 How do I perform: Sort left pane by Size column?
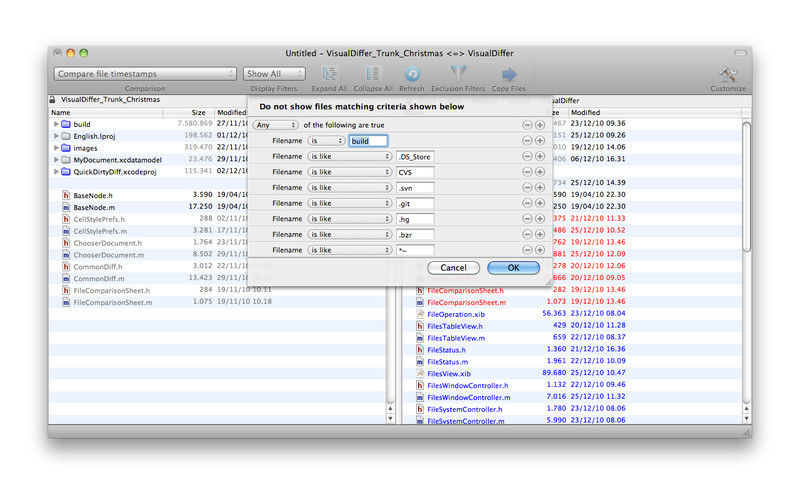tap(188, 112)
